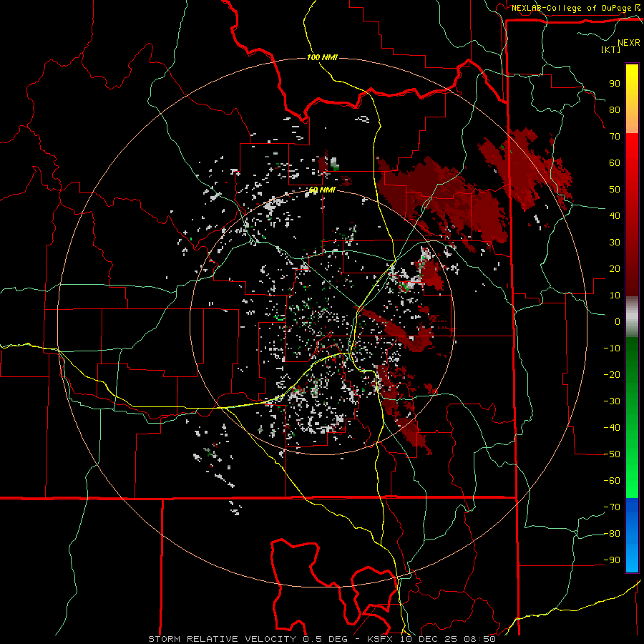Click the blue bottom segment of the color bar
The width and height of the screenshot is (644, 644).
[x=632, y=535]
